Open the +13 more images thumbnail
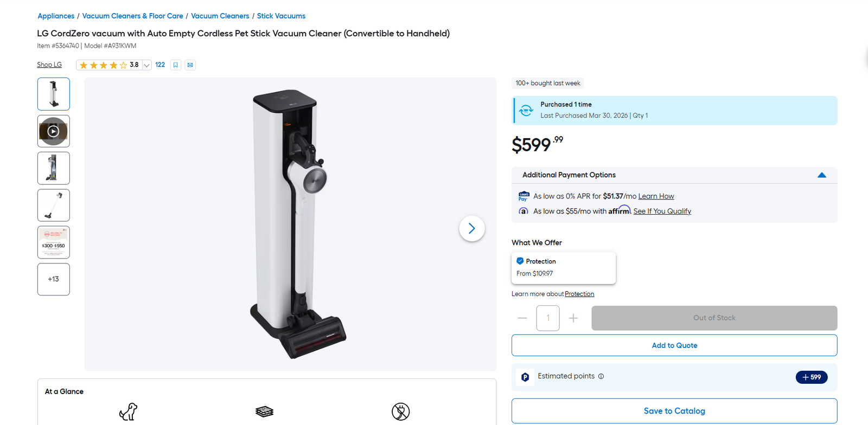This screenshot has height=425, width=868. 53,279
